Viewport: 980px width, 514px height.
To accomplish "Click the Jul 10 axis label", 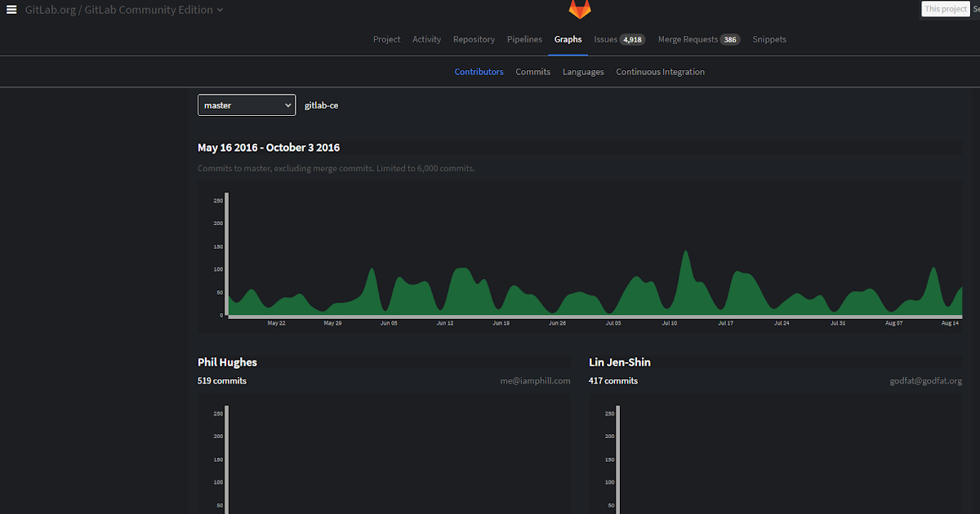I will pyautogui.click(x=670, y=323).
